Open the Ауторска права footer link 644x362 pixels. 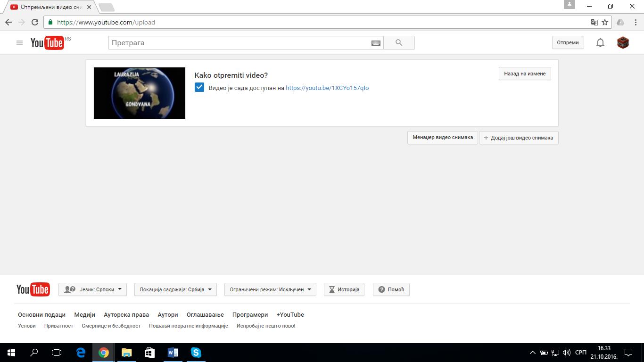click(x=126, y=315)
